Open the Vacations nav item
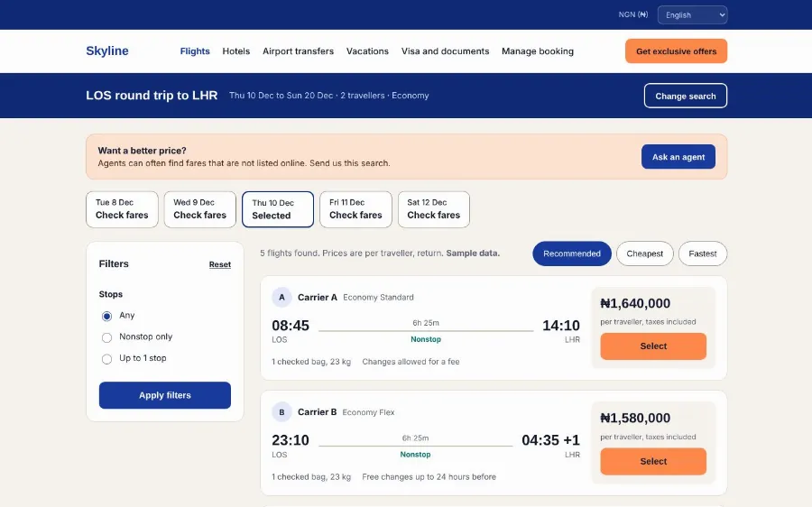This screenshot has width=812, height=507. click(368, 51)
